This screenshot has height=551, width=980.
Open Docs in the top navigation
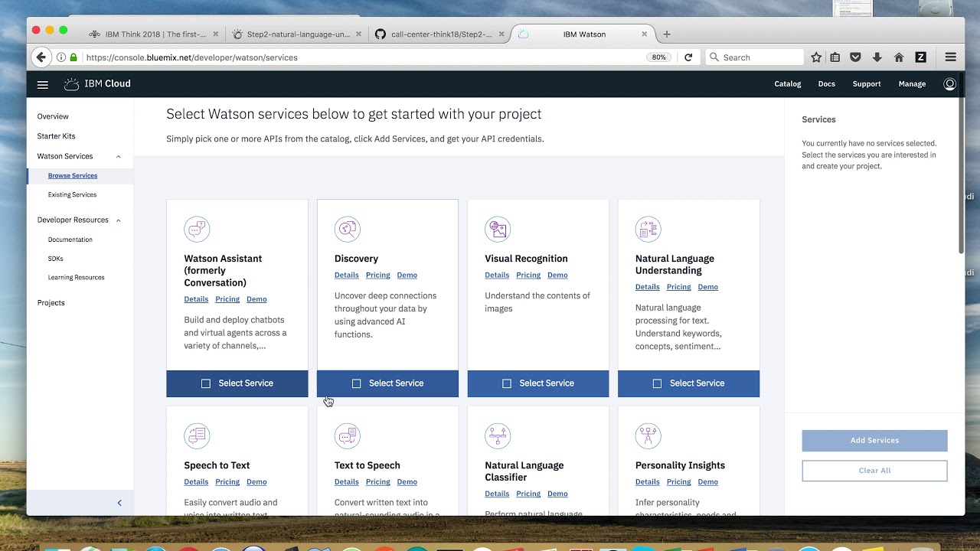tap(826, 84)
